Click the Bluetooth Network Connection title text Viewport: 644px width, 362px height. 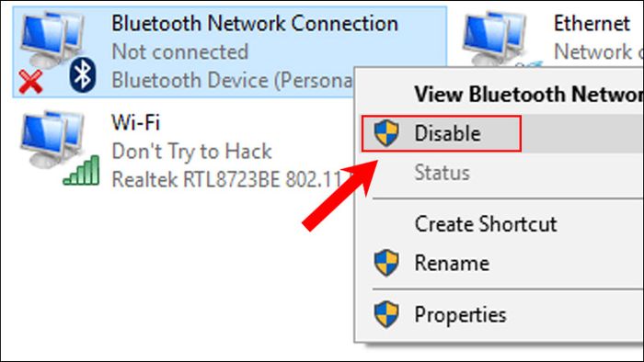[255, 23]
